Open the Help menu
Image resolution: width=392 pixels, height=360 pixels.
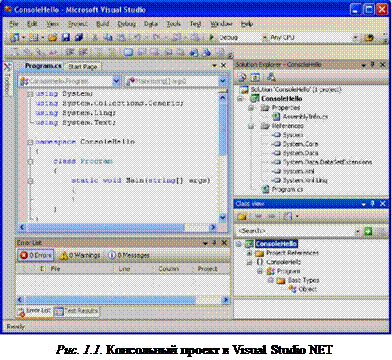point(247,24)
